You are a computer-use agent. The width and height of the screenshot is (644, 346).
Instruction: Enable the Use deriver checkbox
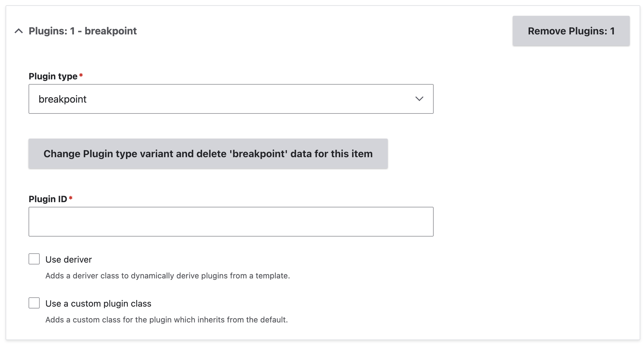(34, 259)
